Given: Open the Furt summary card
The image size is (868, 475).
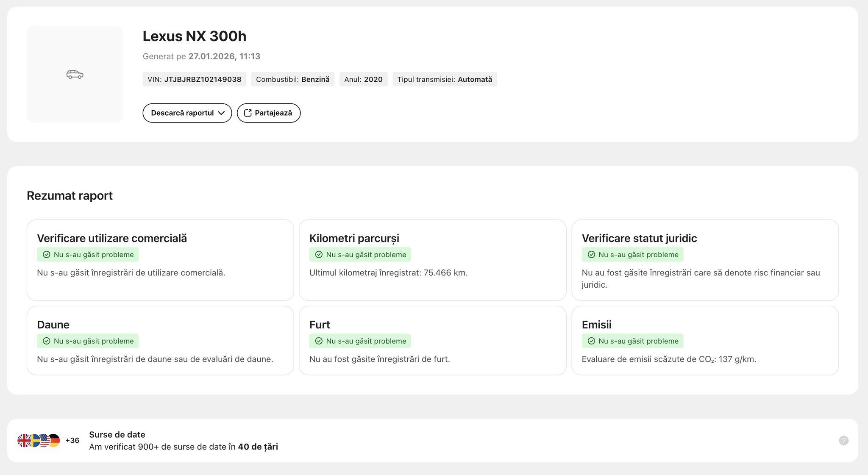Looking at the screenshot, I should pyautogui.click(x=432, y=340).
